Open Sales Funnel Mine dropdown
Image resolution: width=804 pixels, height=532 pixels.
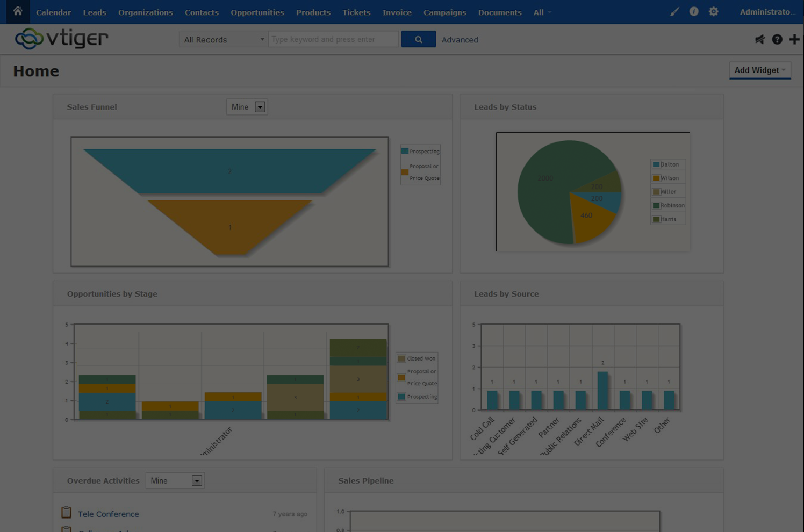247,107
